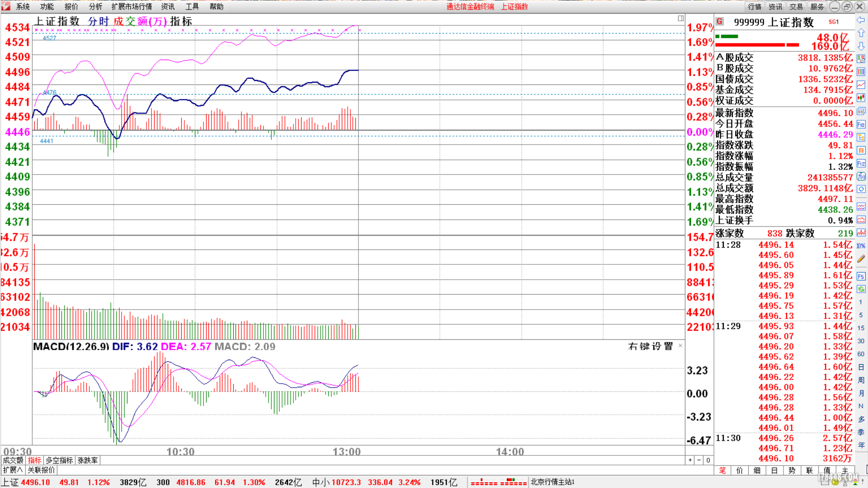
Task: Click the F12 icon in right sidebar
Action: 861,163
